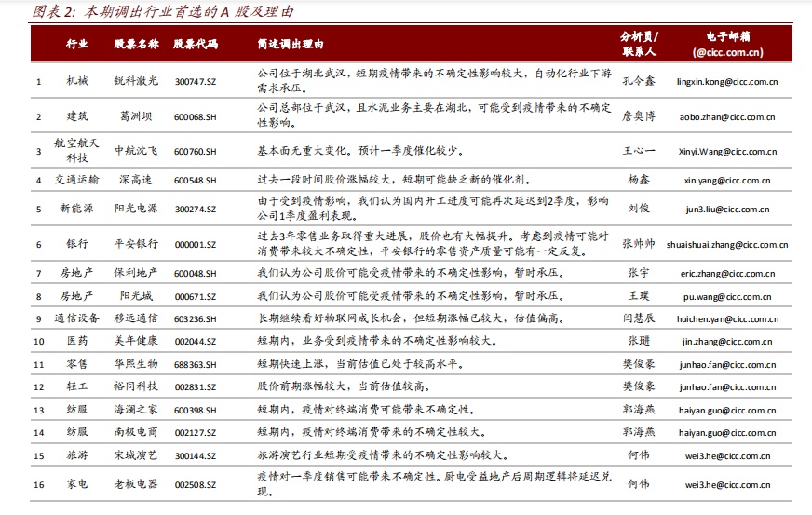The width and height of the screenshot is (812, 515).
Task: Click email lingxin.kong@cicc.com.cn
Action: point(727,82)
